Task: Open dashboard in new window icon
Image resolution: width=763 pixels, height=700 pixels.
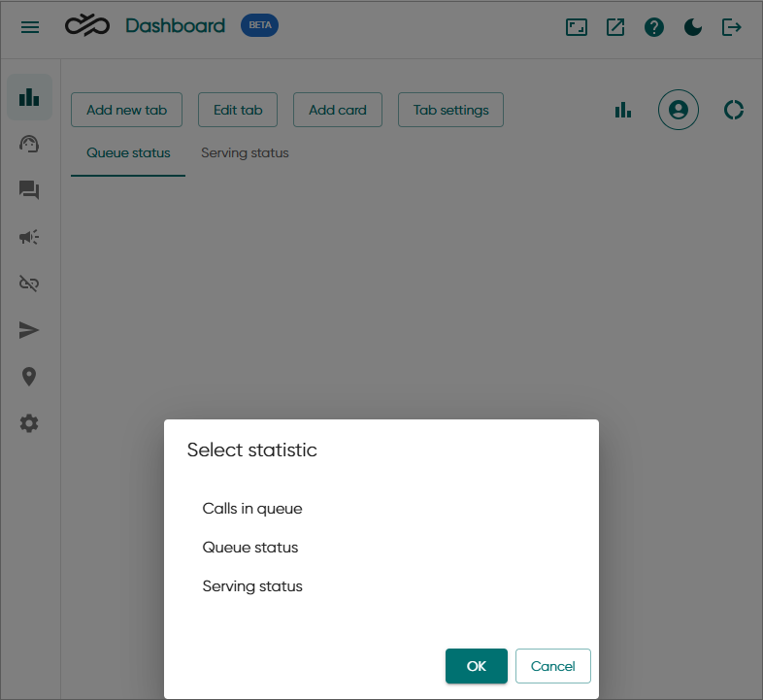Action: 615,27
